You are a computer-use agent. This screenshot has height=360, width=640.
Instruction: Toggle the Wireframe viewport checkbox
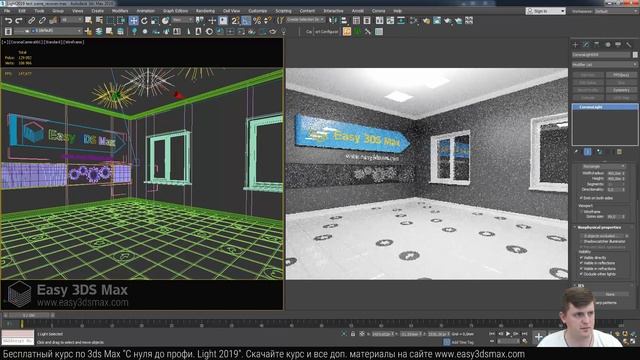[581, 212]
